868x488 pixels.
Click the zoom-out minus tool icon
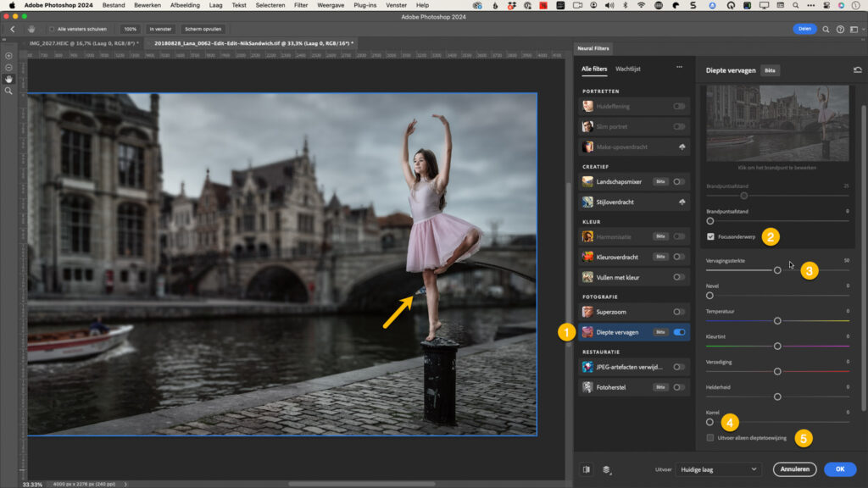point(8,68)
